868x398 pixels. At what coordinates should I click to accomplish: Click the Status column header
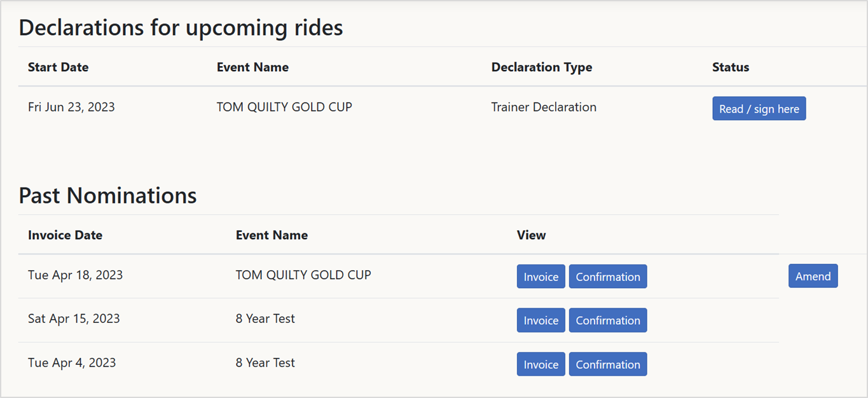click(x=731, y=67)
